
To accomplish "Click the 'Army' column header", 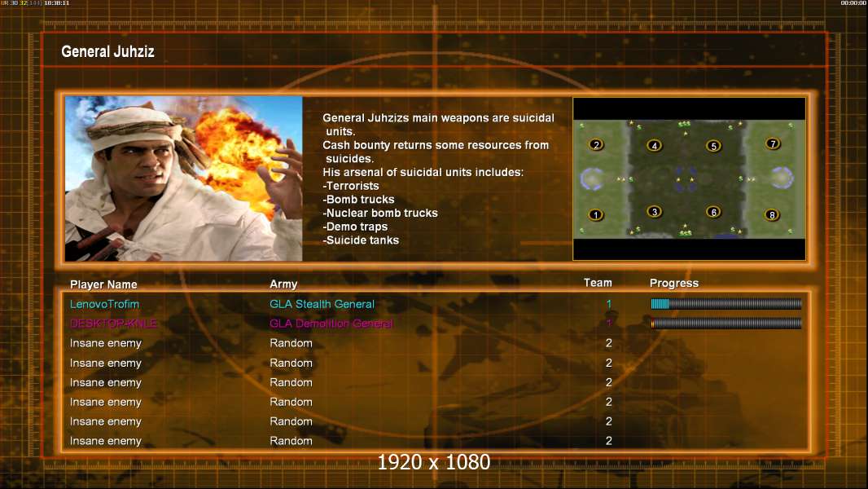I will pos(283,284).
